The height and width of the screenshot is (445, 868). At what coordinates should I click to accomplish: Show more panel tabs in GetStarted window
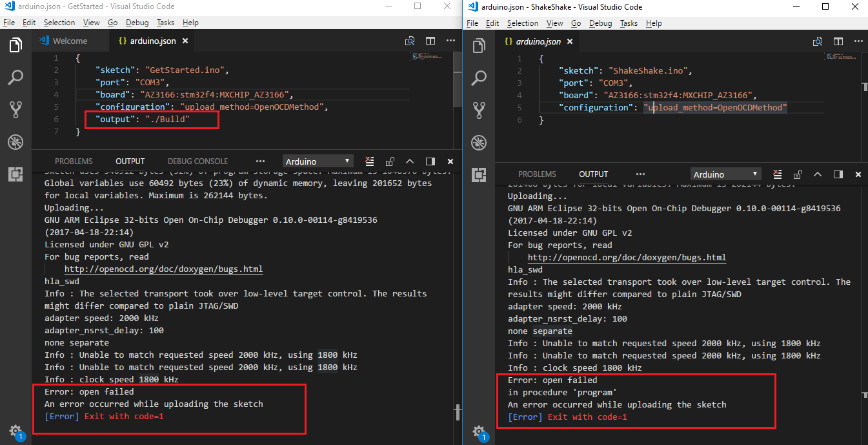(260, 161)
